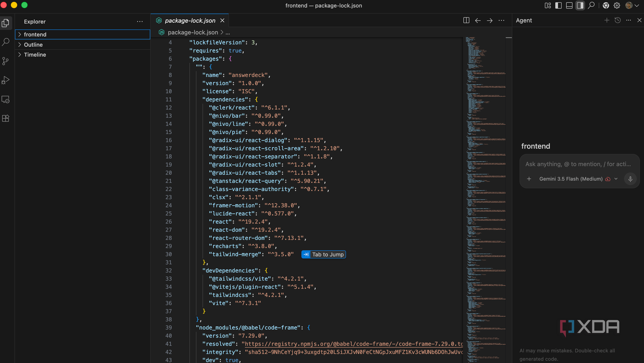Click the "react-router-dom" dependency line
Image resolution: width=644 pixels, height=363 pixels.
(x=258, y=238)
